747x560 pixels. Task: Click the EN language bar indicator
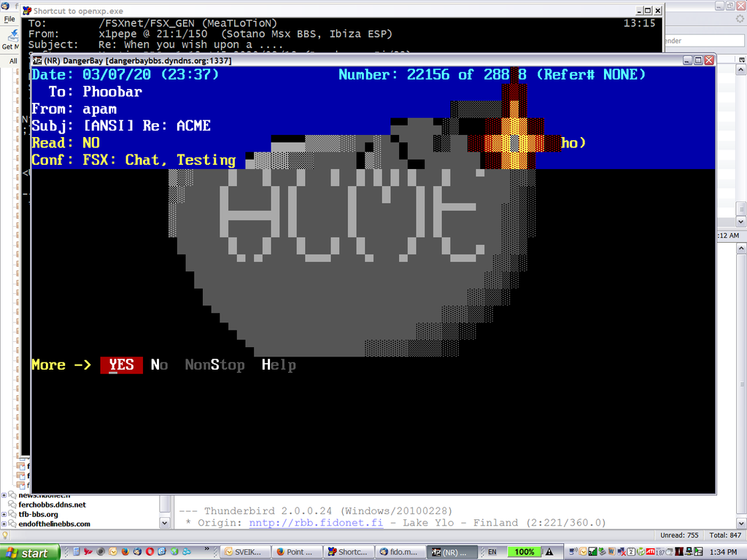492,552
